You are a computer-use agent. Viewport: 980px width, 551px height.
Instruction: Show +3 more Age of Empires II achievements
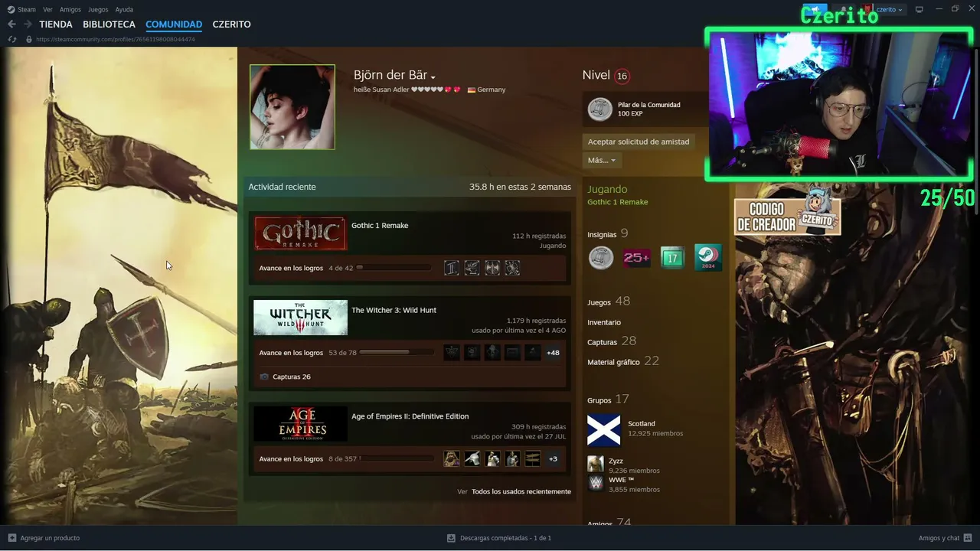(553, 459)
